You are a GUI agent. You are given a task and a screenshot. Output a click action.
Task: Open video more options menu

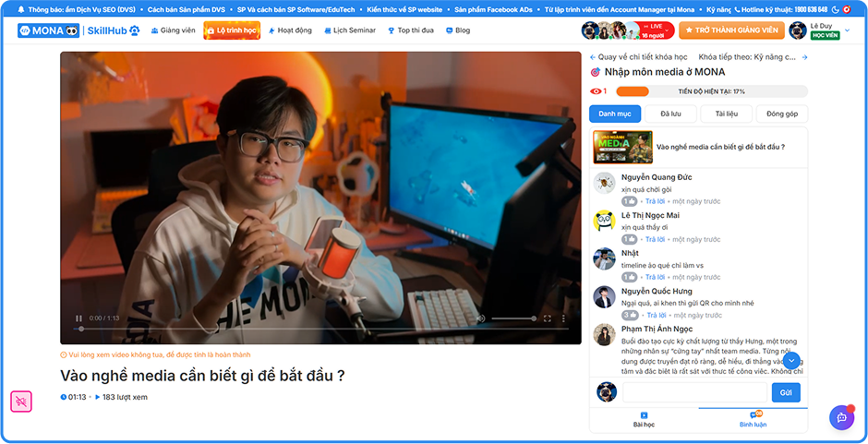tap(563, 318)
